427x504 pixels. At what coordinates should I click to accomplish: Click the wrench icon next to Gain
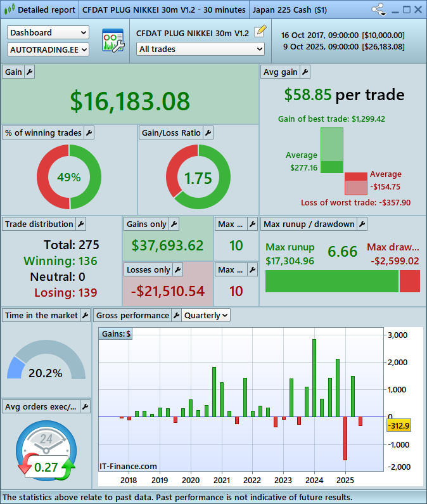coord(30,72)
